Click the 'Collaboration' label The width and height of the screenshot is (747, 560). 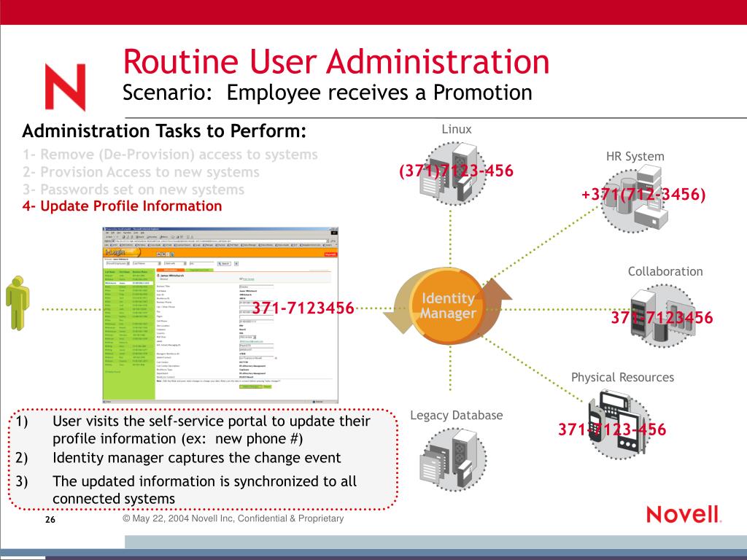665,271
